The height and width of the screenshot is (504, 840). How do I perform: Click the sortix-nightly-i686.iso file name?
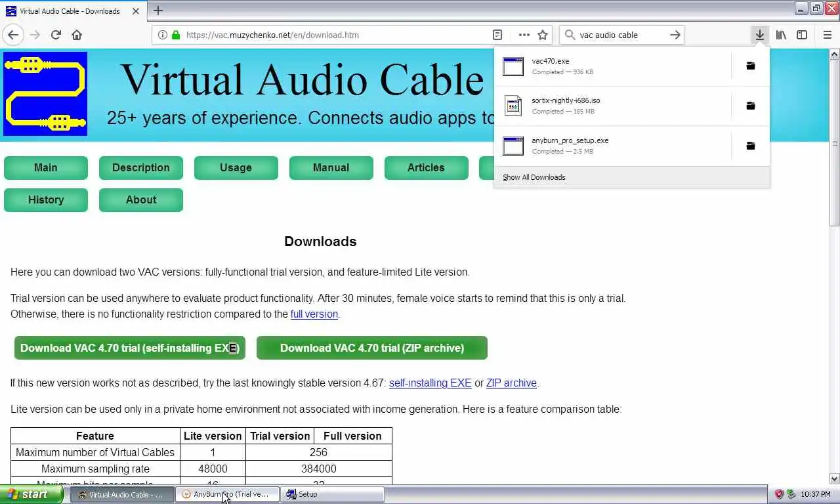tap(566, 100)
